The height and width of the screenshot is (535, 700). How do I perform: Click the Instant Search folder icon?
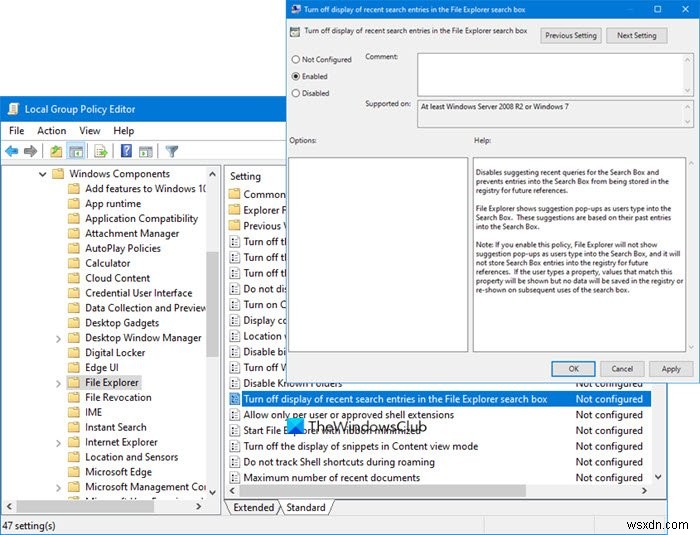point(74,427)
